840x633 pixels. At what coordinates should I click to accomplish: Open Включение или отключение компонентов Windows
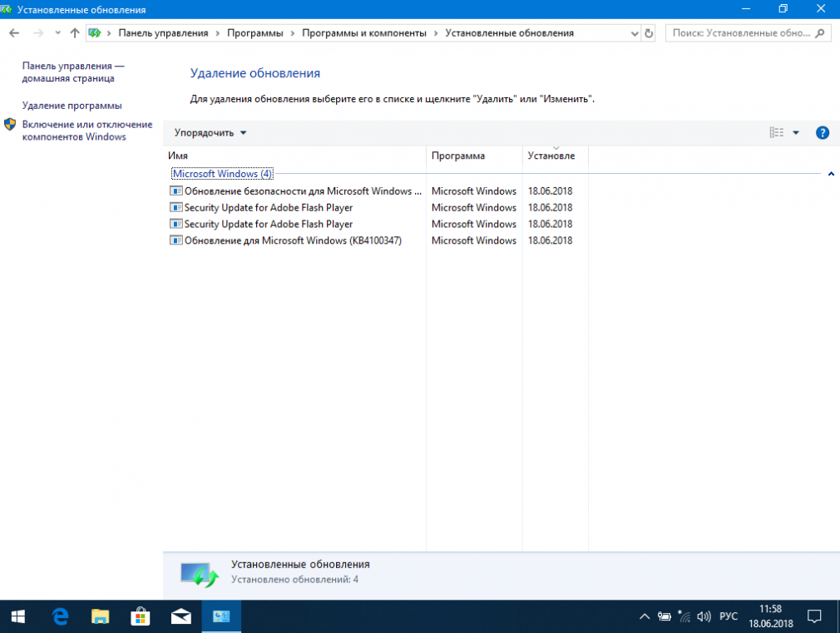point(87,131)
